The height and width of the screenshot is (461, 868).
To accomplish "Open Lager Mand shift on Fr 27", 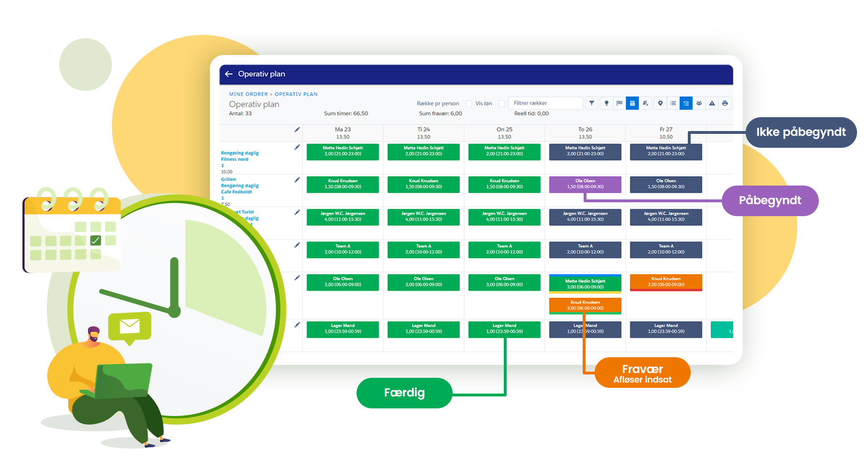I will pos(666,329).
